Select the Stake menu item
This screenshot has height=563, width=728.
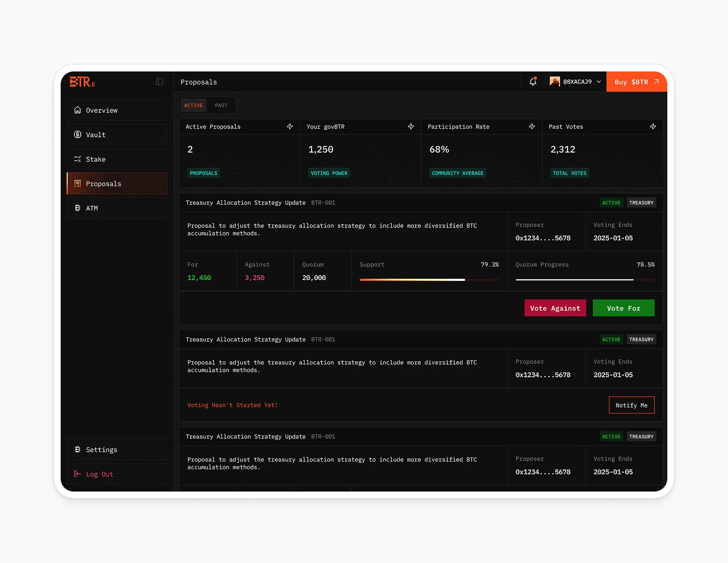click(x=95, y=159)
